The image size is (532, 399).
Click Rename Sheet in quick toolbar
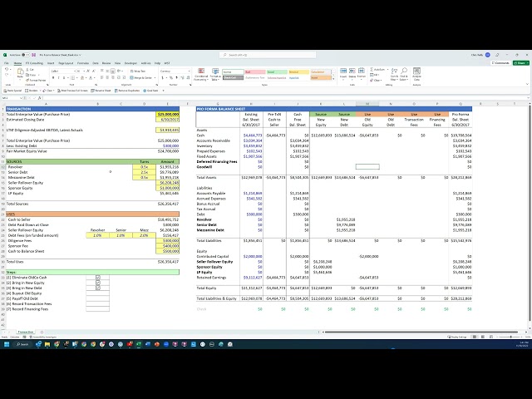click(x=101, y=91)
